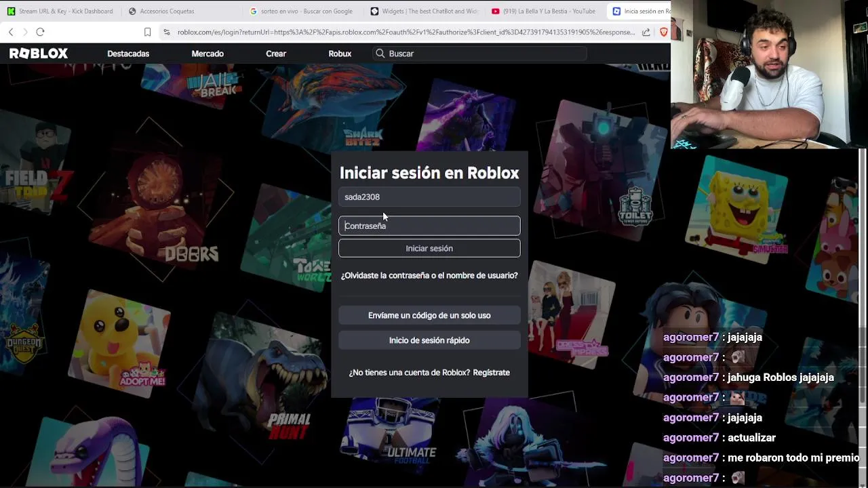Click the username field containing sada2308

coord(429,197)
